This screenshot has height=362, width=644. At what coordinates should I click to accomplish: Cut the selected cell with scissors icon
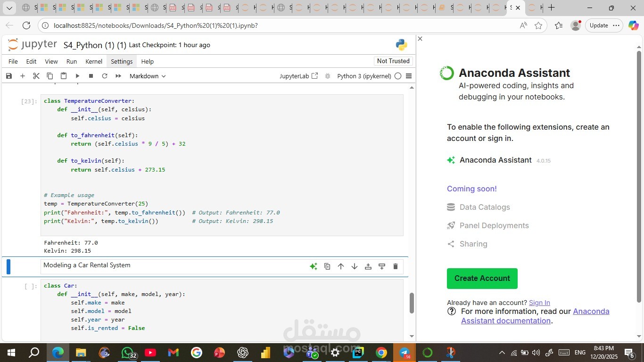pyautogui.click(x=36, y=76)
